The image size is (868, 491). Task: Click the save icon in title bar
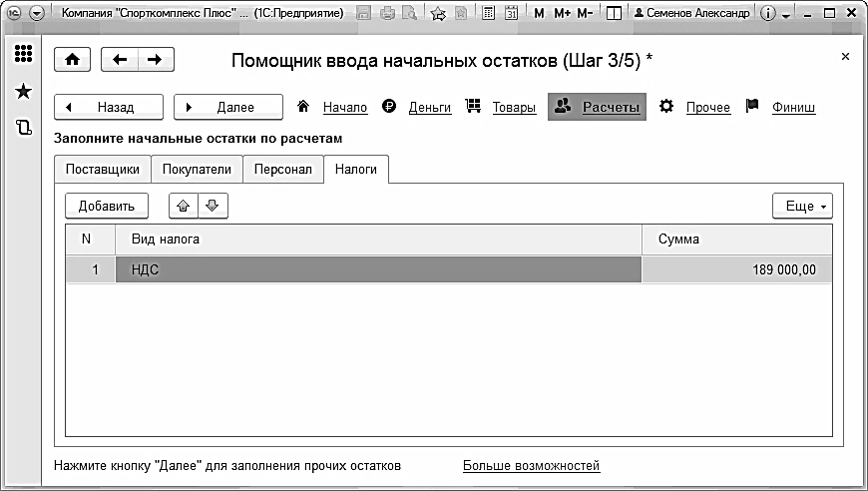click(x=363, y=13)
